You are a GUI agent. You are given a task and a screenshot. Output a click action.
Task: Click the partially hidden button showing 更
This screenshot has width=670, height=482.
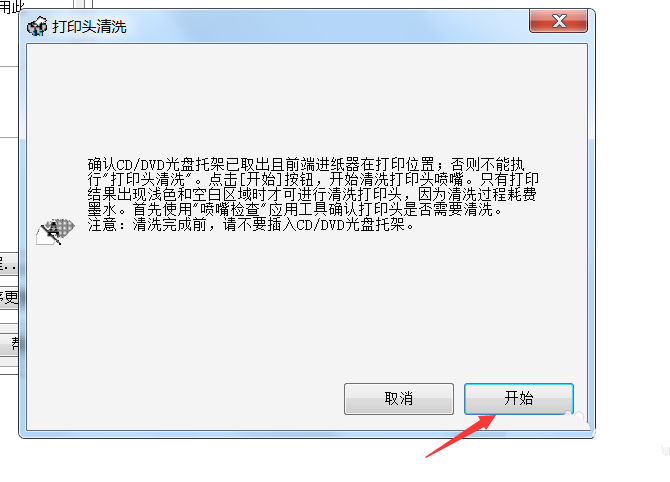pyautogui.click(x=9, y=297)
